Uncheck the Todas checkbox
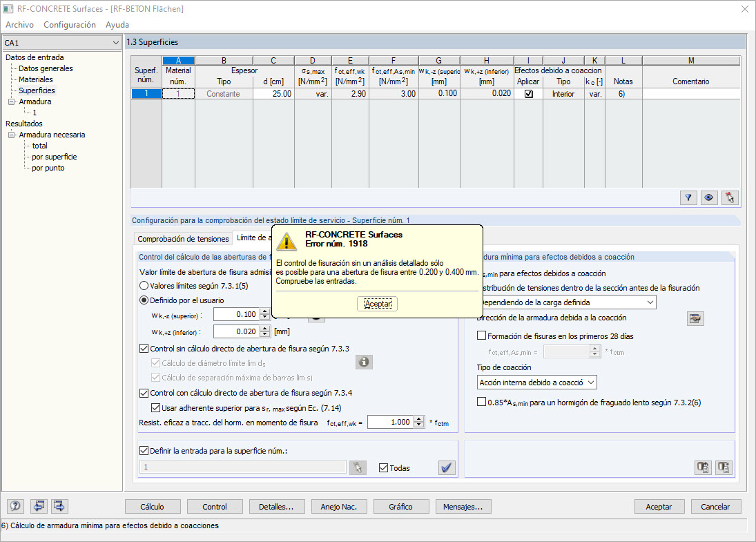756x542 pixels. coord(383,467)
